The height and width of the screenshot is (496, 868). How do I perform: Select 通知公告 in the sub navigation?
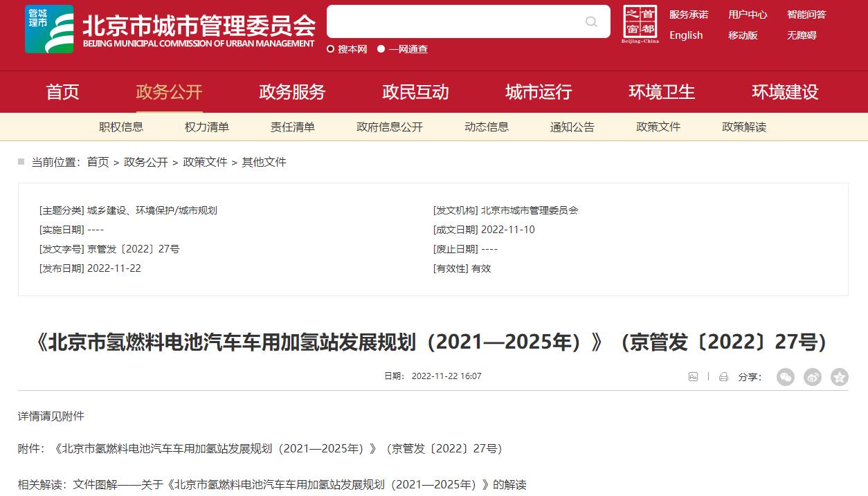point(572,127)
